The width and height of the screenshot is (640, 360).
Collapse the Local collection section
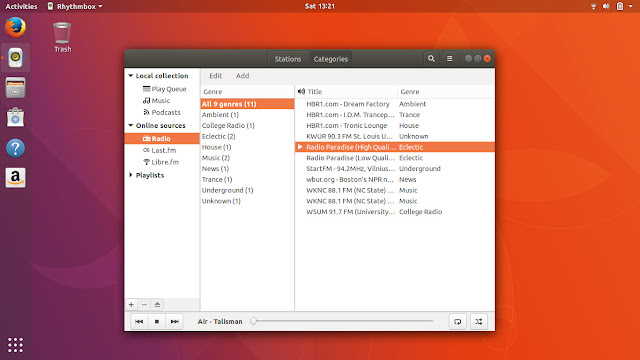pyautogui.click(x=131, y=76)
